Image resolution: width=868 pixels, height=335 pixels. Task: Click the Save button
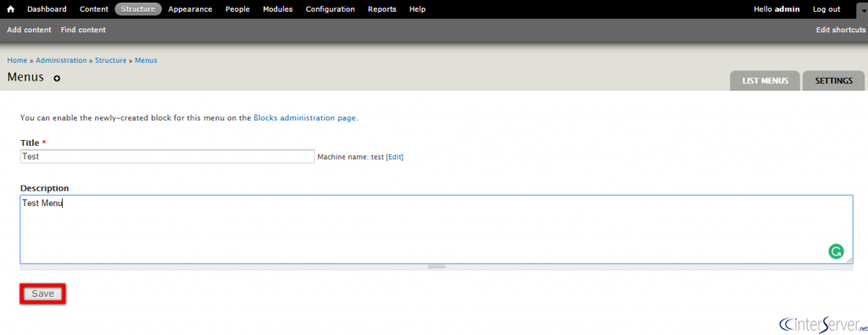pos(42,294)
